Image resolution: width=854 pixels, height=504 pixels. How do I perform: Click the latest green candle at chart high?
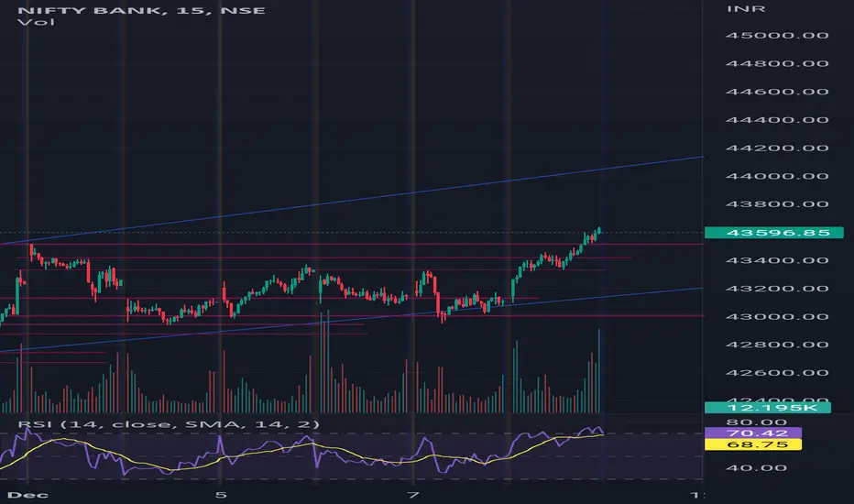click(x=599, y=231)
